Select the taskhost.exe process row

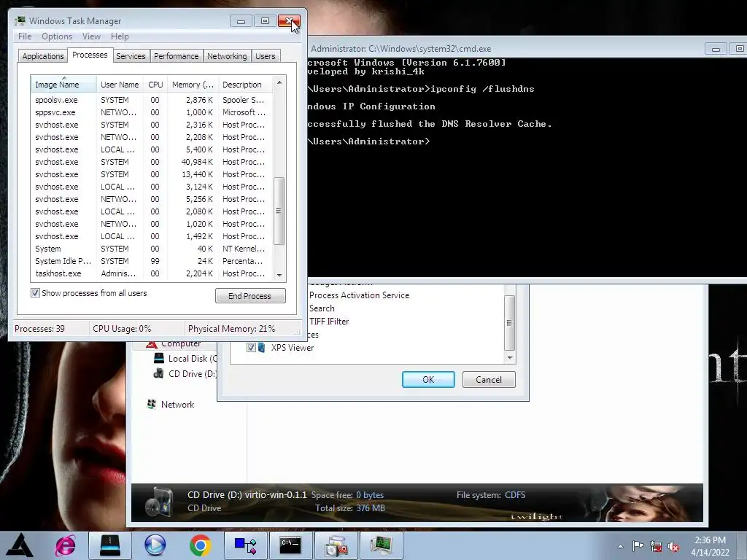coord(152,273)
